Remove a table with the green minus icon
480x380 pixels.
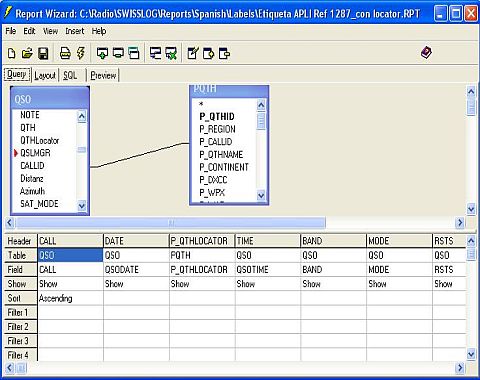(x=118, y=53)
